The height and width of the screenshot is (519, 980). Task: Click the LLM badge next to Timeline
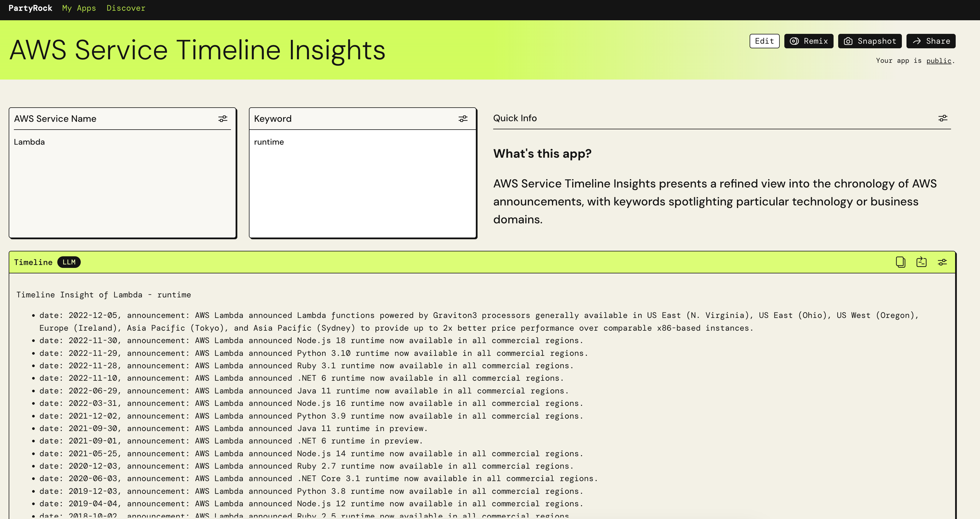(x=69, y=262)
